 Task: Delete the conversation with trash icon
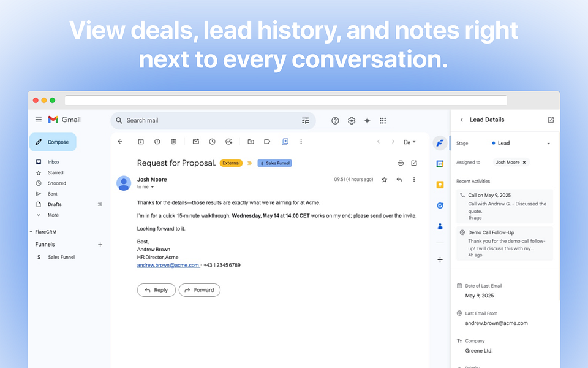point(173,142)
